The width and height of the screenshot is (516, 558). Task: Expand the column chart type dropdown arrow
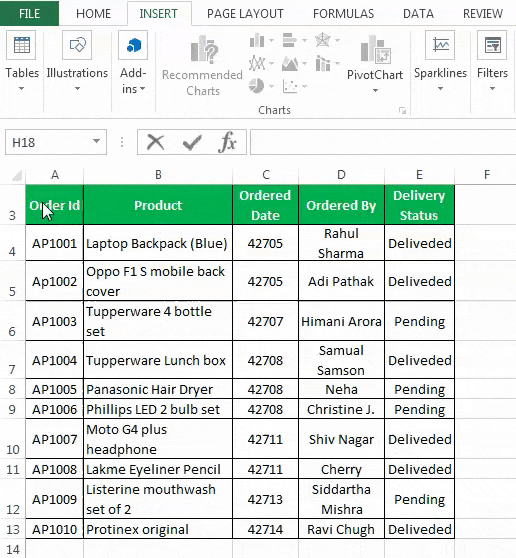272,41
